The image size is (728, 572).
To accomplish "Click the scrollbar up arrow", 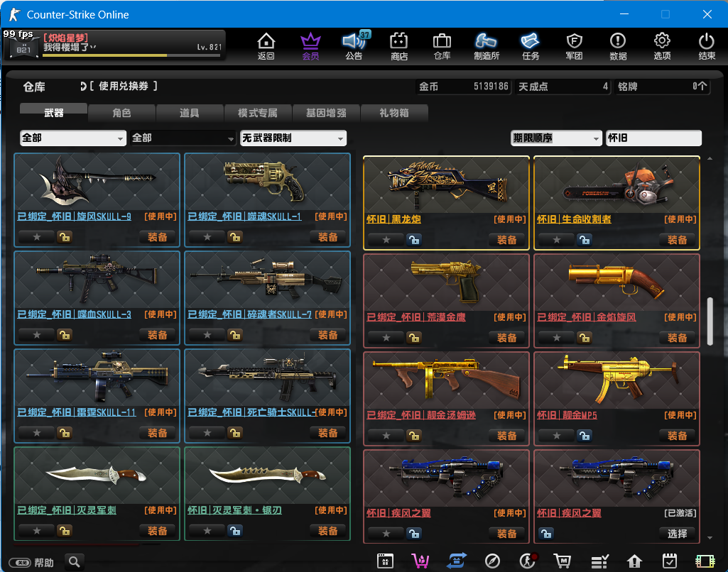I will pyautogui.click(x=710, y=159).
